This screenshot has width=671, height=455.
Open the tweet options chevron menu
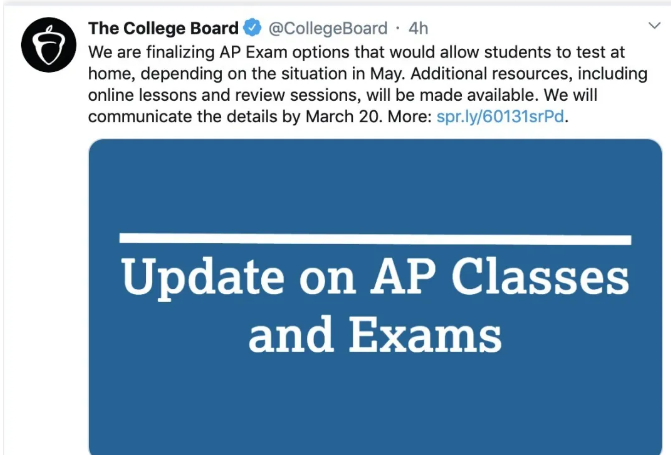coord(653,27)
